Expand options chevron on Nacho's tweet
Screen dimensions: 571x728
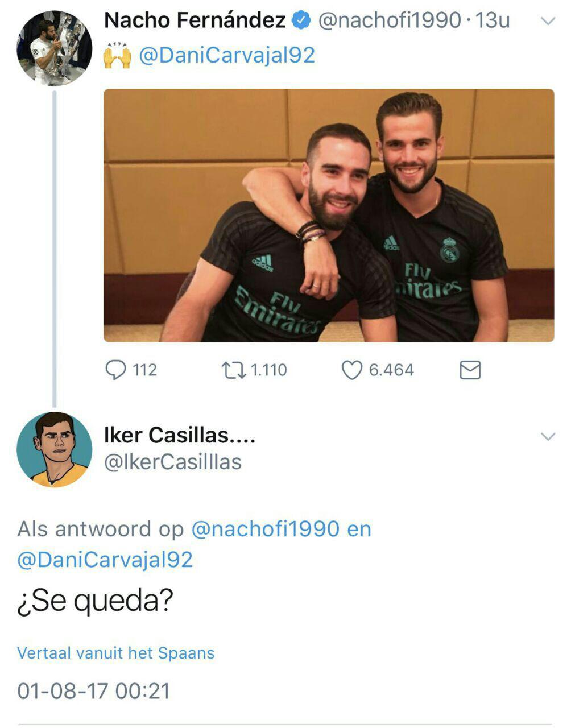pyautogui.click(x=548, y=22)
